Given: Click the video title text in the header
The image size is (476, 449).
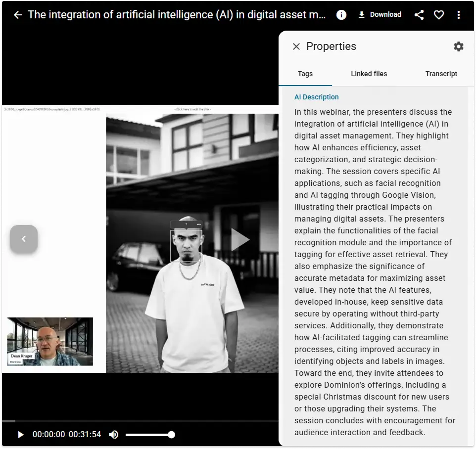Looking at the screenshot, I should pos(177,15).
